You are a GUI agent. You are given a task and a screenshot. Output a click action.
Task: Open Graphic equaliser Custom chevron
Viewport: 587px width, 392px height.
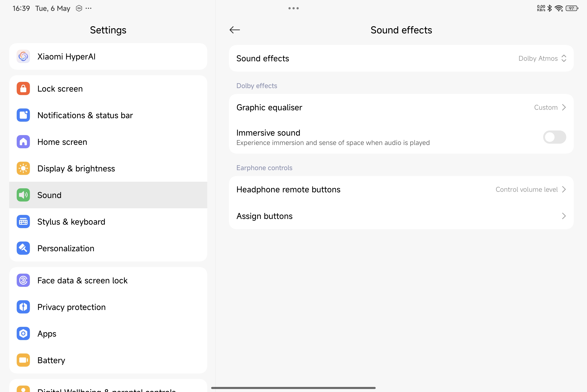pos(564,108)
